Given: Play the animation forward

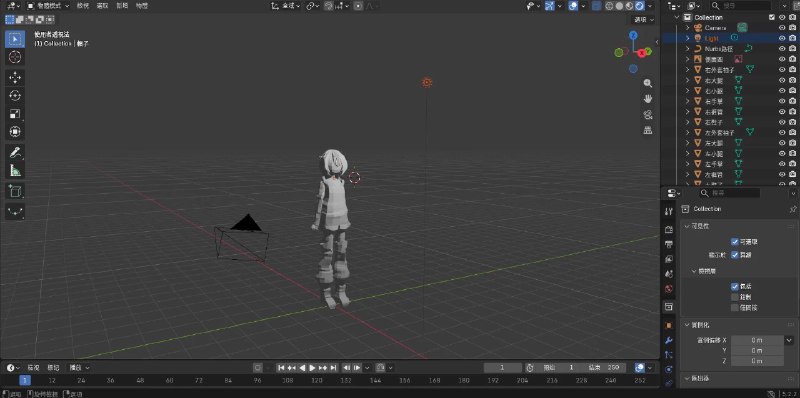Looking at the screenshot, I should coord(312,367).
